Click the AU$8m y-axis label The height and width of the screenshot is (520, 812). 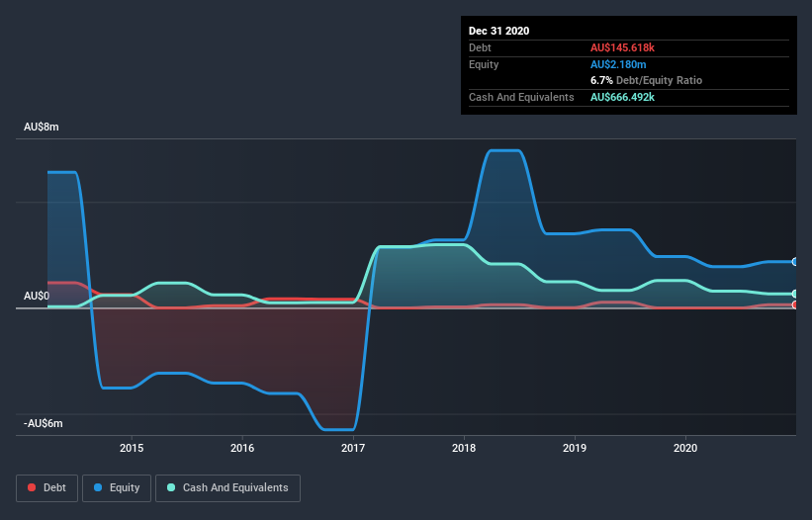[42, 127]
